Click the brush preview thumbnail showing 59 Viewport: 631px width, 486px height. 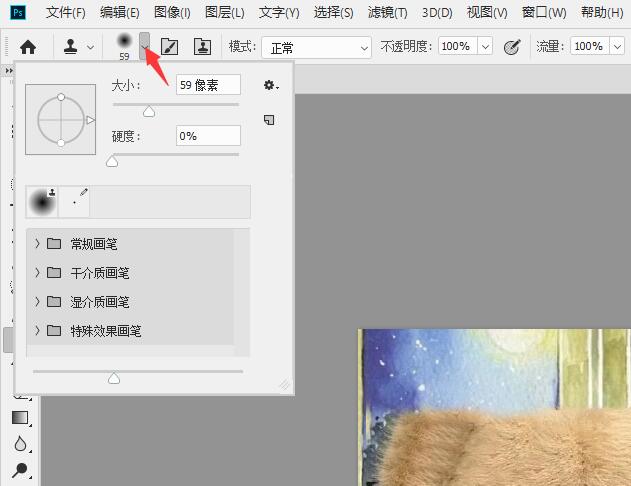coord(124,47)
